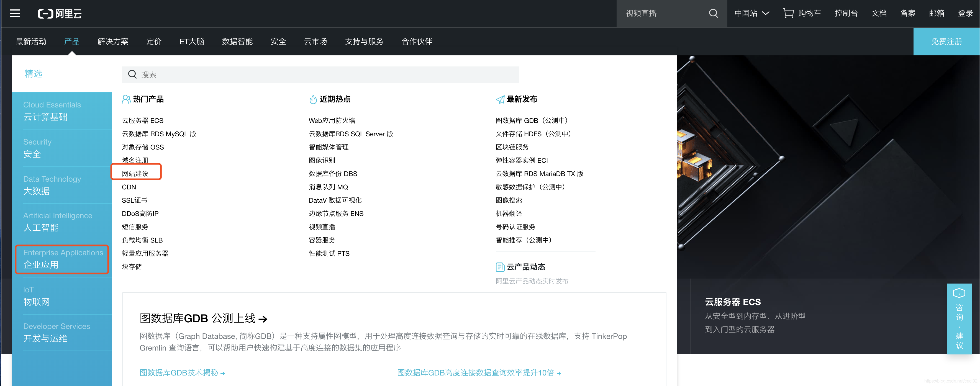Open DataV 数据可视化 link
The width and height of the screenshot is (980, 386).
[335, 200]
